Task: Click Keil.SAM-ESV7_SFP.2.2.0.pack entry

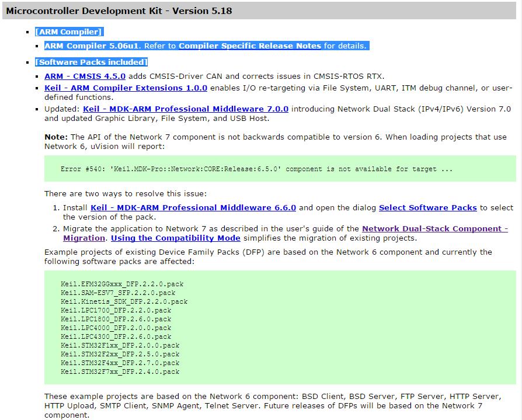Action: click(x=118, y=293)
